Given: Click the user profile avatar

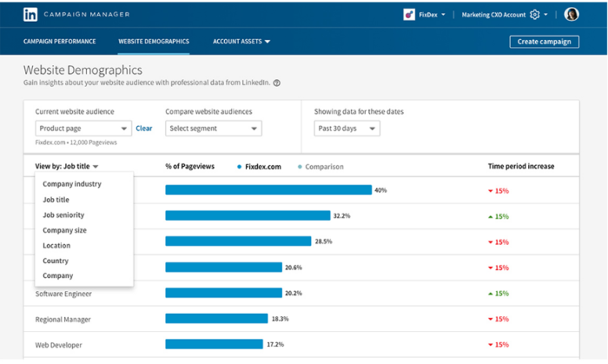Looking at the screenshot, I should (x=572, y=14).
